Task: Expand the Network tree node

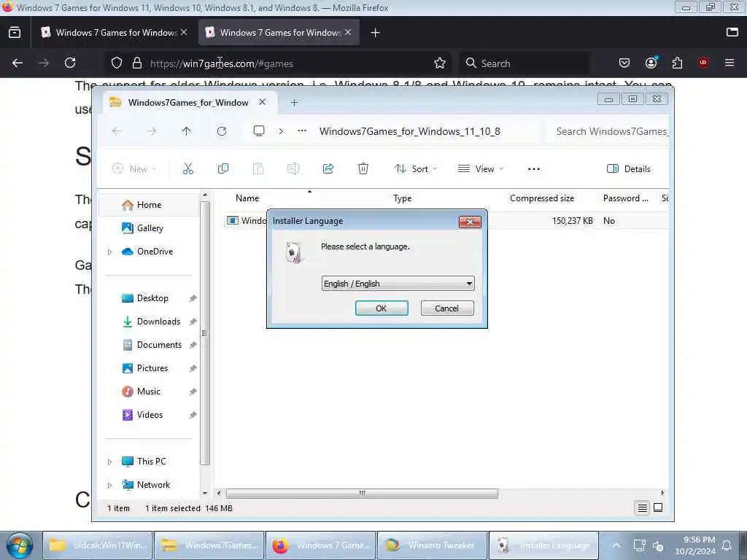Action: 109,485
